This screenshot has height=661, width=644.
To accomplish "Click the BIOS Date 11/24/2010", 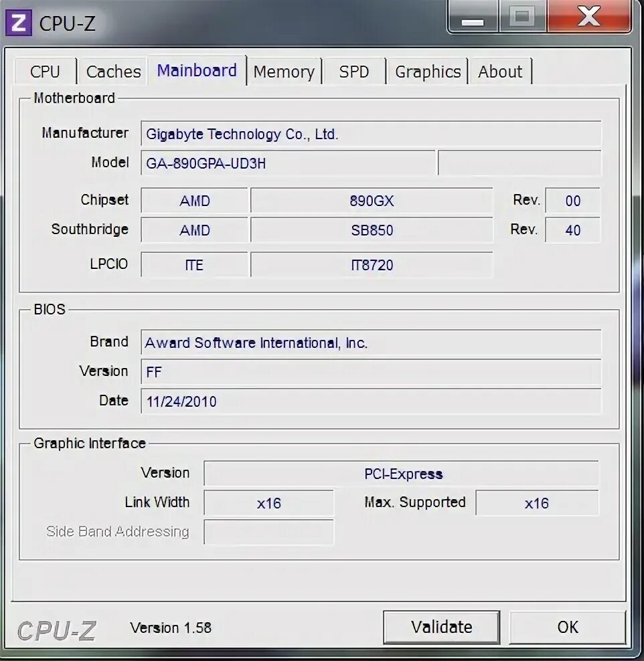I will pos(371,401).
